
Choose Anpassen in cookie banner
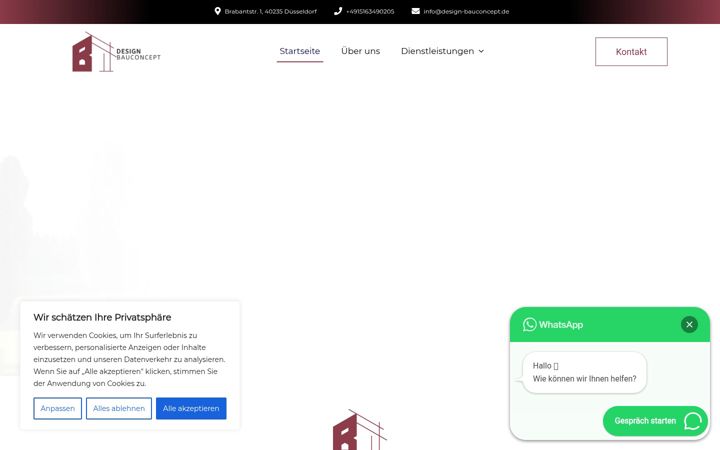click(57, 408)
